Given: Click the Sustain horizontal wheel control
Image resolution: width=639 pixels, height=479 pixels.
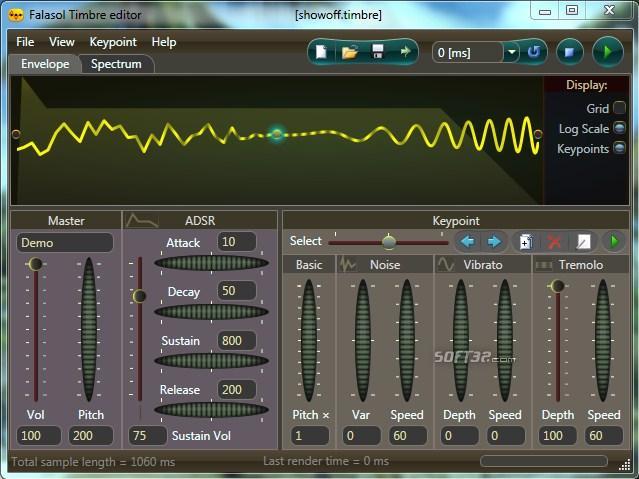Looking at the screenshot, I should (212, 361).
